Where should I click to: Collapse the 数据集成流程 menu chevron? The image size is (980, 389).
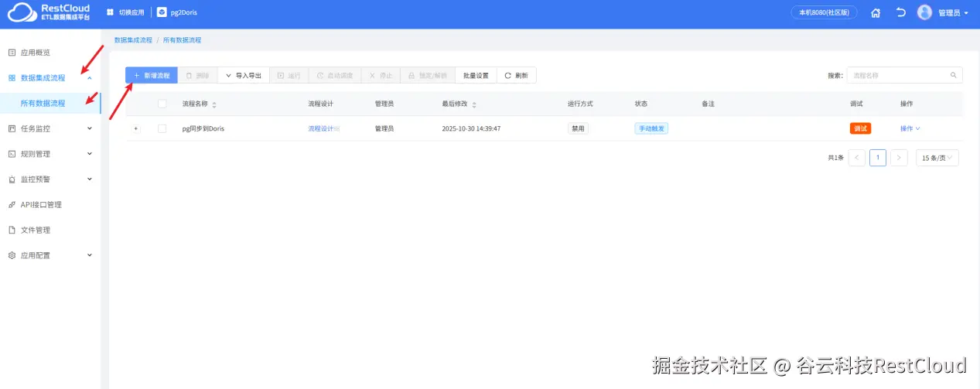coord(90,78)
